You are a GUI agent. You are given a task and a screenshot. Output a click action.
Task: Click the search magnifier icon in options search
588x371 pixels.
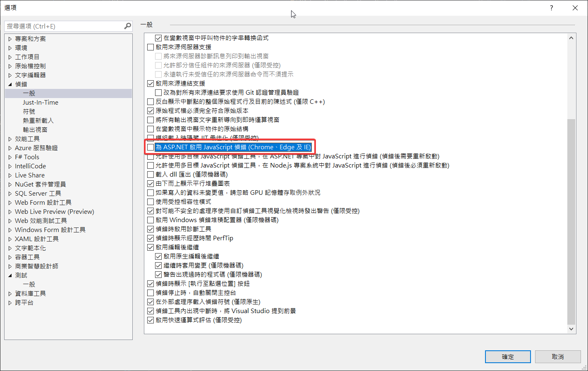coord(127,26)
